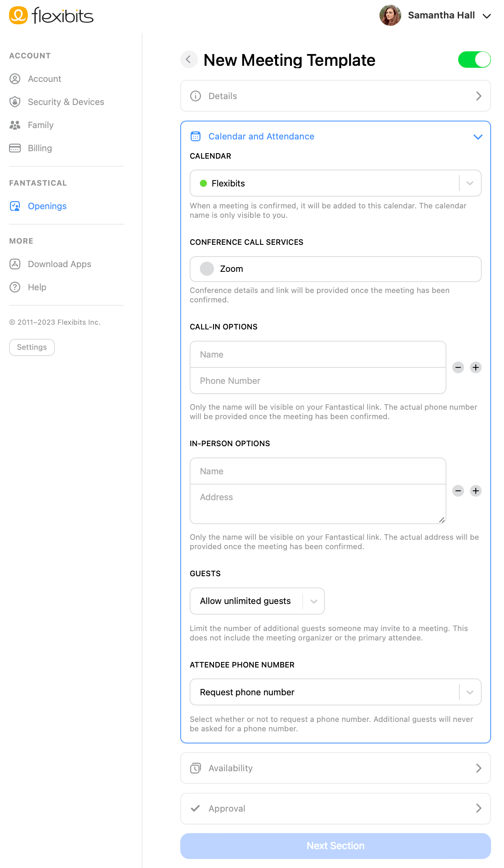The image size is (504, 868).
Task: Click the Calendar and Attendance heading
Action: tap(261, 136)
